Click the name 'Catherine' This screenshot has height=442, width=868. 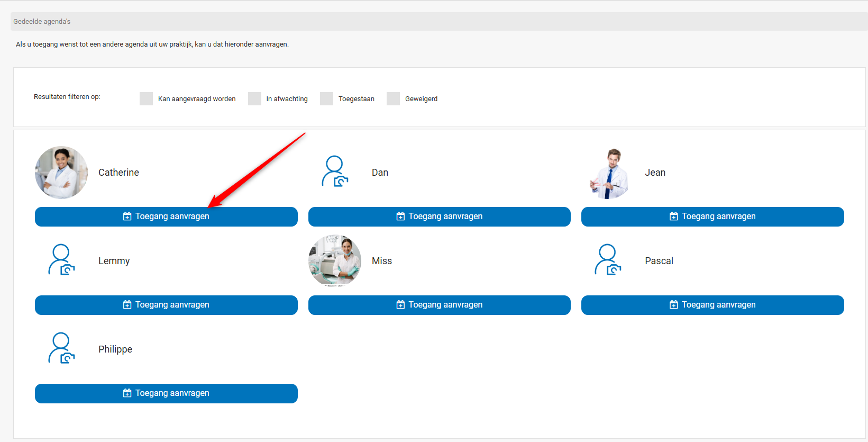click(118, 173)
